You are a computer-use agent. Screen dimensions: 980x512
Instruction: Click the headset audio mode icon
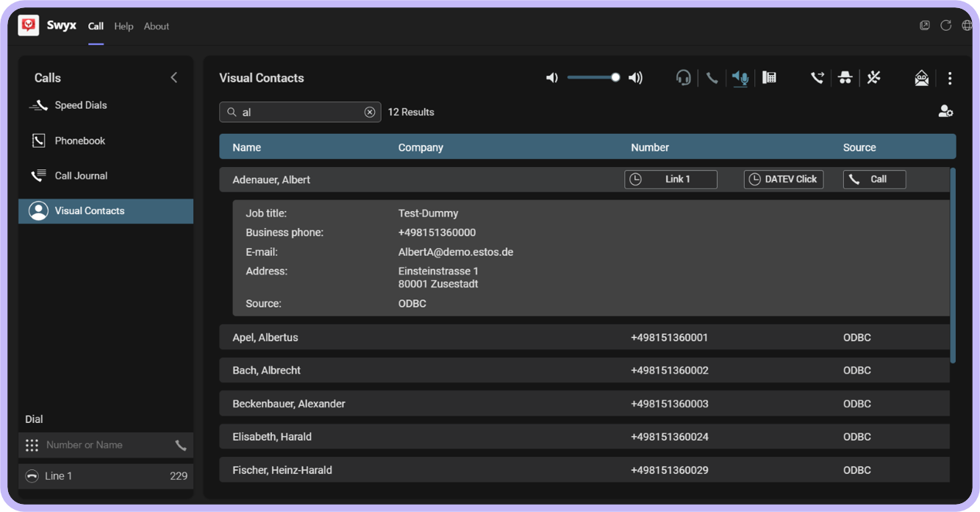pos(683,78)
